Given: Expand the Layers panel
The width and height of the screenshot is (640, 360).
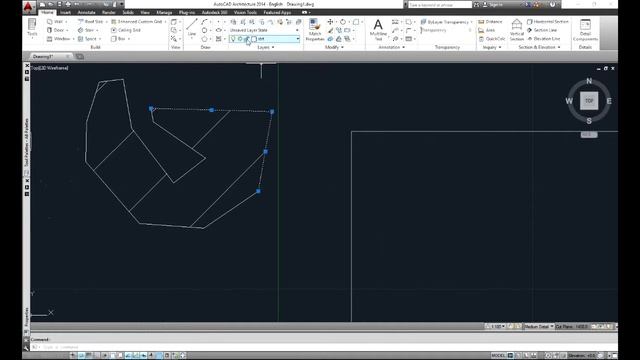Looking at the screenshot, I should [266, 47].
